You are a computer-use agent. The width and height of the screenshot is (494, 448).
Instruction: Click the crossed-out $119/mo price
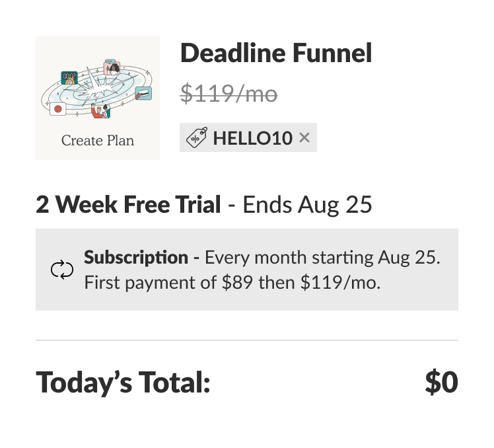tap(229, 94)
